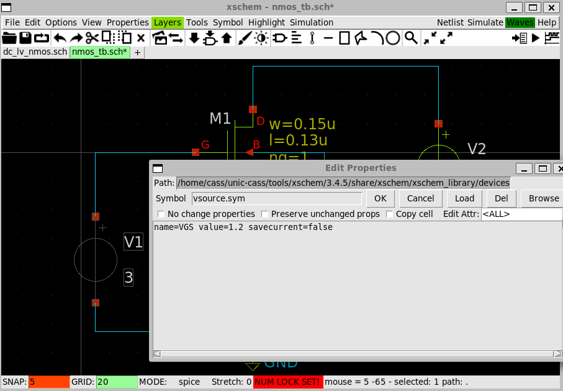Click the Redo arrow icon
Image resolution: width=563 pixels, height=391 pixels.
[x=76, y=38]
